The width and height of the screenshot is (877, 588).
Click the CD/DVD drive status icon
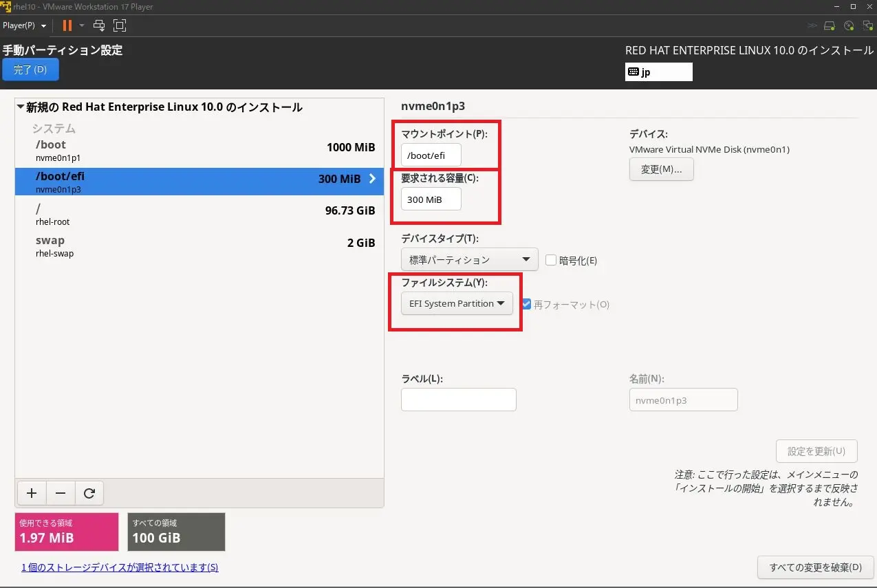click(849, 25)
